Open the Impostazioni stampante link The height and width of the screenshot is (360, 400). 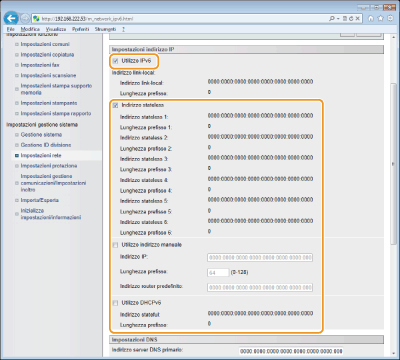(x=49, y=103)
